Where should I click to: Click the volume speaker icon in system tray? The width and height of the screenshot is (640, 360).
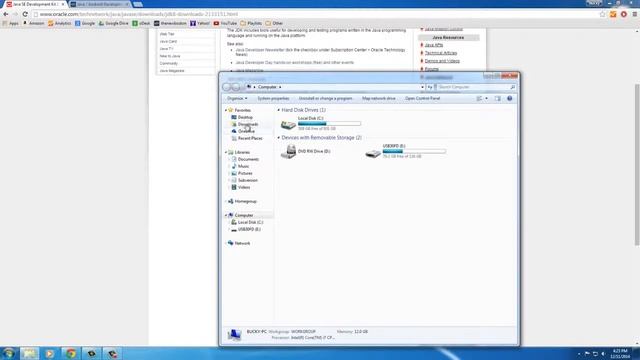coord(603,353)
